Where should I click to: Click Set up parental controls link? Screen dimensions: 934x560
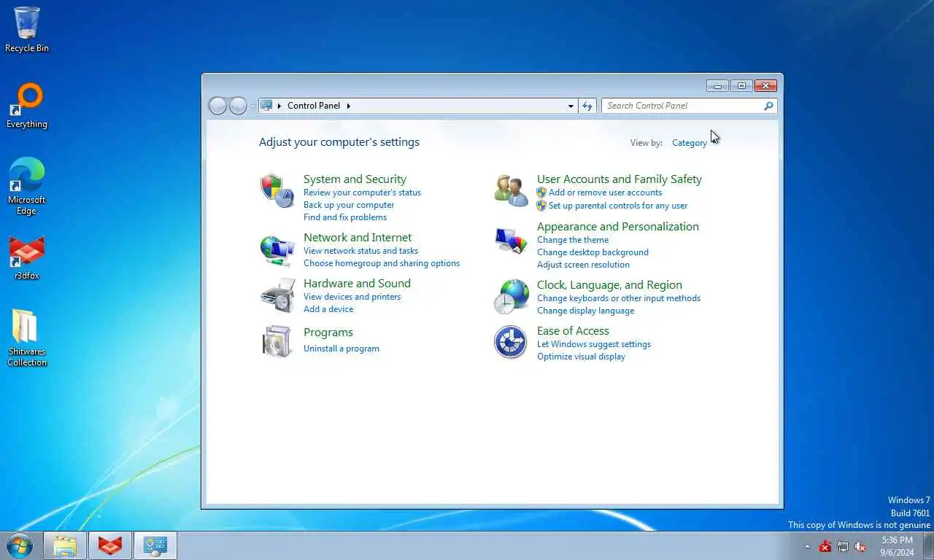tap(618, 206)
